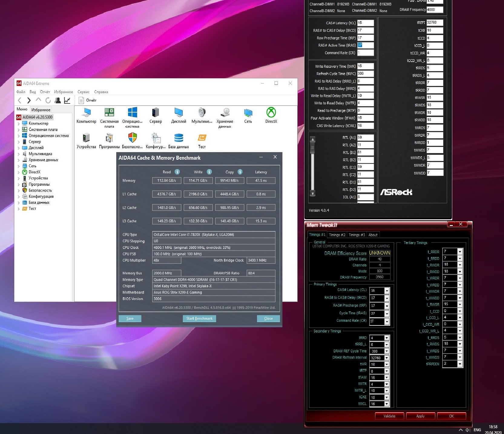
Task: Open the База данных category icon
Action: (x=179, y=138)
